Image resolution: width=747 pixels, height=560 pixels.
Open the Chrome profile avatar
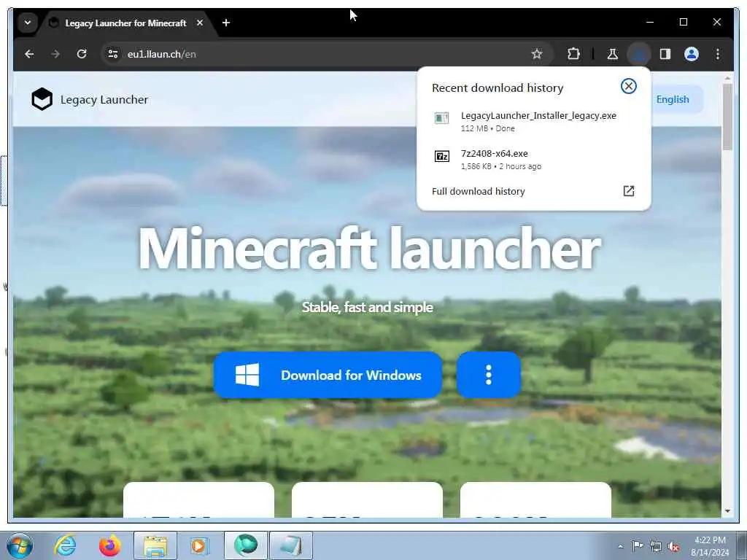(692, 54)
